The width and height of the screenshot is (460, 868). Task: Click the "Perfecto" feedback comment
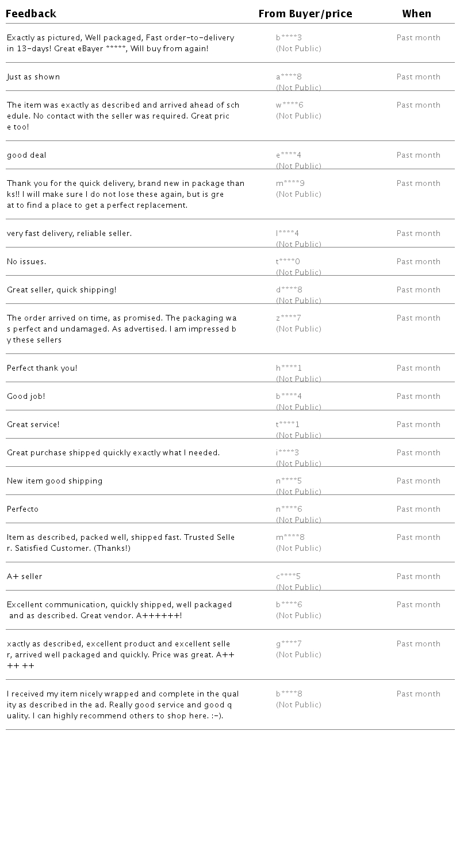pyautogui.click(x=22, y=509)
